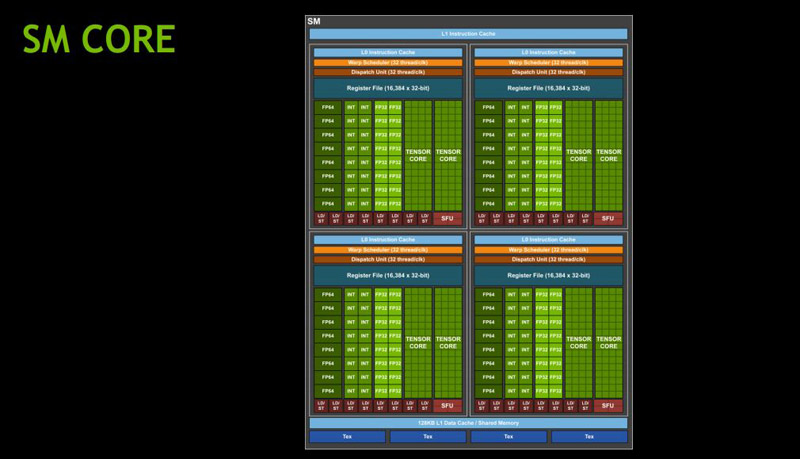
Task: Click the SFU block in bottom-left partition
Action: click(x=448, y=406)
